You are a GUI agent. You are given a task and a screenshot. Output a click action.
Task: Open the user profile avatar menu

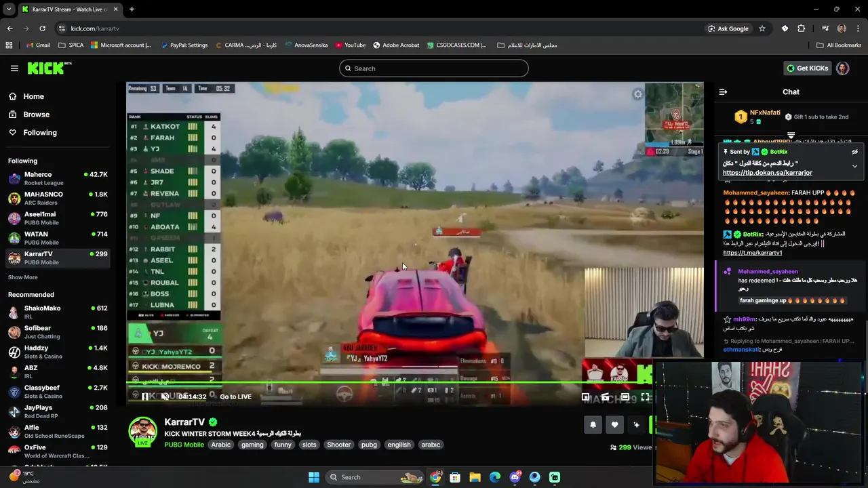click(x=842, y=68)
